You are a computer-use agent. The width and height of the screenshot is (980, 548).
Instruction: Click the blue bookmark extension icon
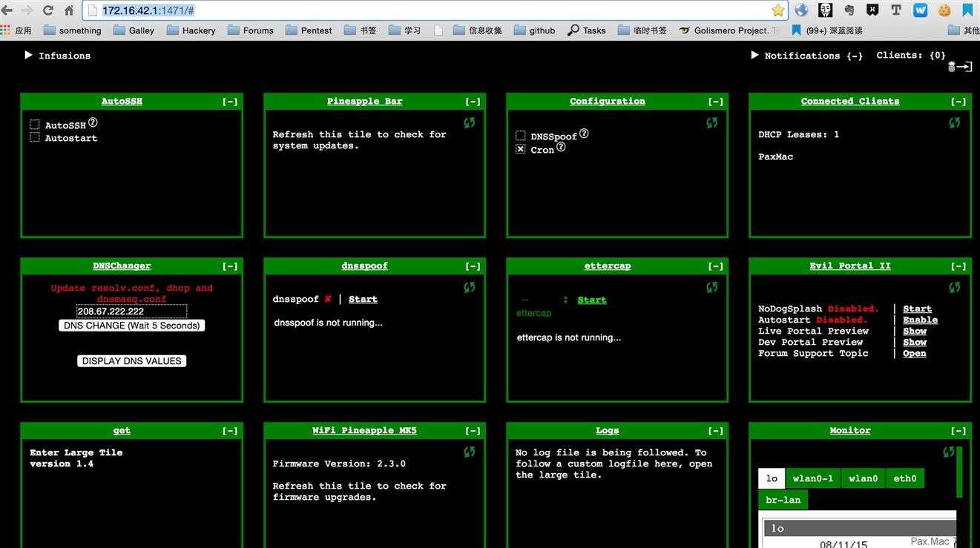point(967,10)
